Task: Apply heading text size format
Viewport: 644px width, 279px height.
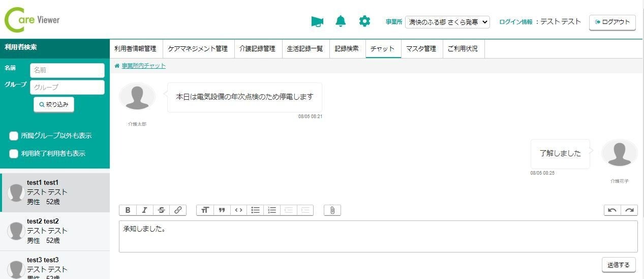Action: [x=205, y=210]
